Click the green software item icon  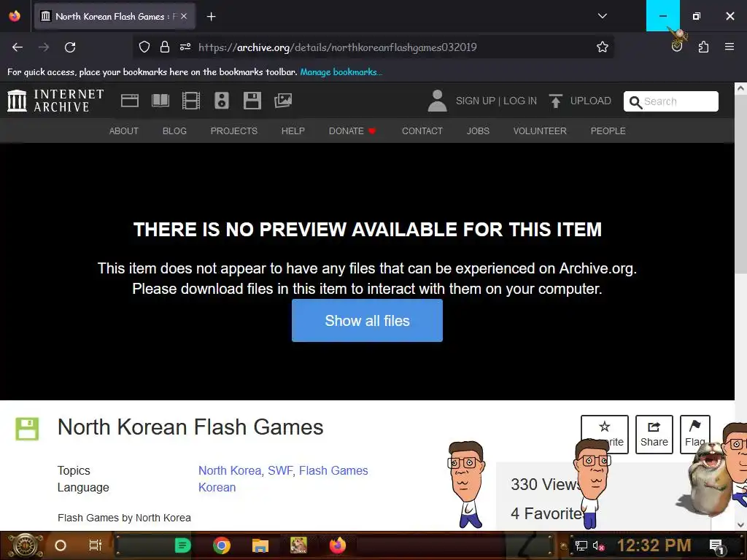pos(27,429)
